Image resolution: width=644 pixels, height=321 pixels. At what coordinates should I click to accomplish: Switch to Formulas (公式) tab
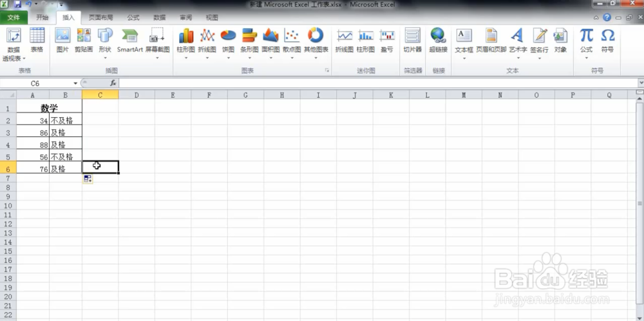point(133,17)
